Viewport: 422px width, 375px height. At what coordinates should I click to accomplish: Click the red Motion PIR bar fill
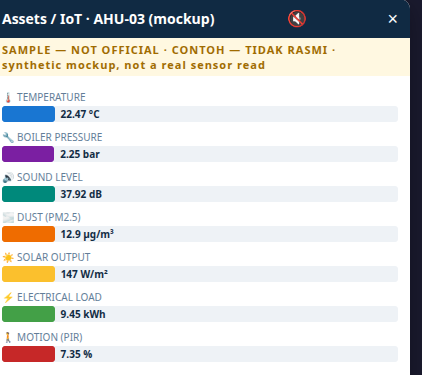[x=28, y=354]
